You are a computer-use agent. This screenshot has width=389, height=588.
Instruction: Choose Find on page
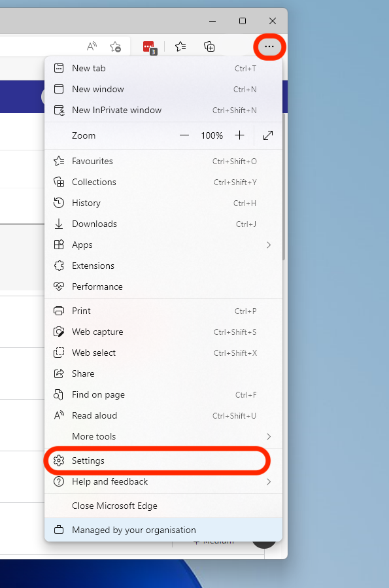[x=163, y=395]
